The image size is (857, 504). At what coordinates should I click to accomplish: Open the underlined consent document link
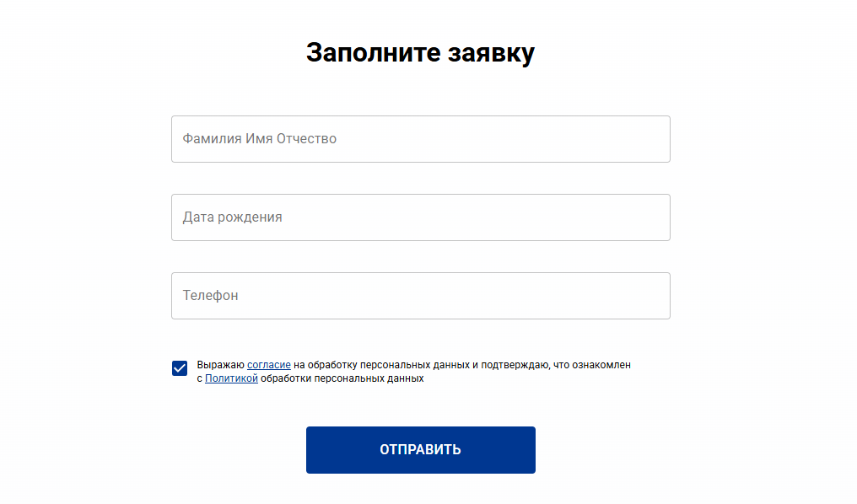click(x=269, y=365)
